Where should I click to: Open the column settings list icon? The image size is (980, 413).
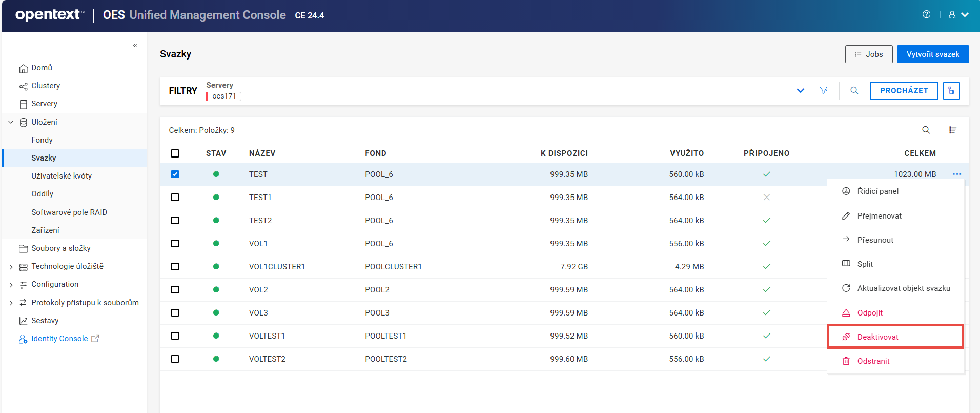(x=952, y=130)
